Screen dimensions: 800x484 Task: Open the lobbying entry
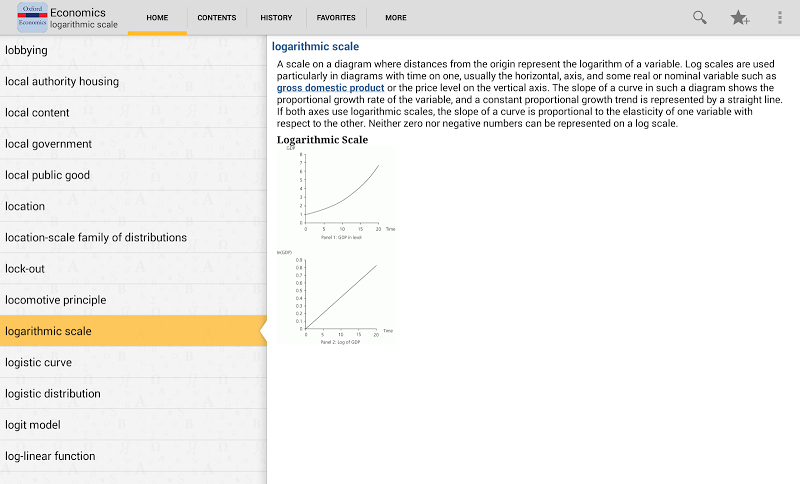coord(26,50)
